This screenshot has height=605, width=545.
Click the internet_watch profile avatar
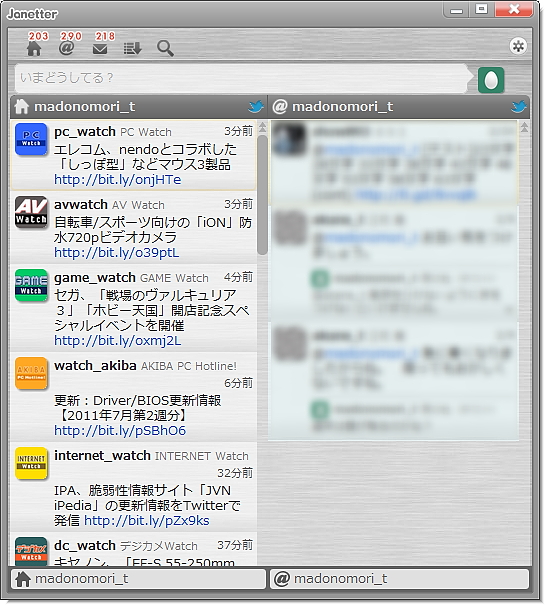click(31, 463)
